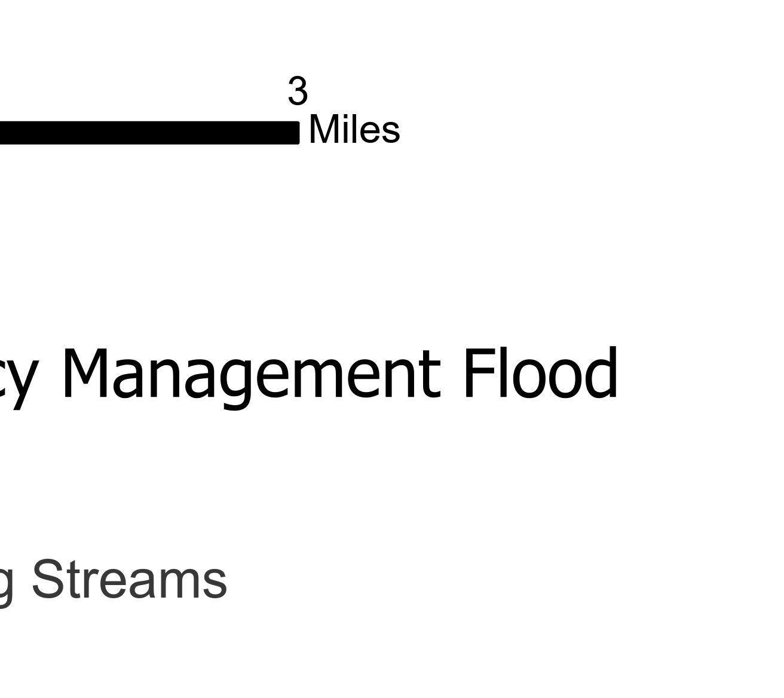Select the word Flood in the title
This screenshot has height=698, width=784.
click(541, 374)
